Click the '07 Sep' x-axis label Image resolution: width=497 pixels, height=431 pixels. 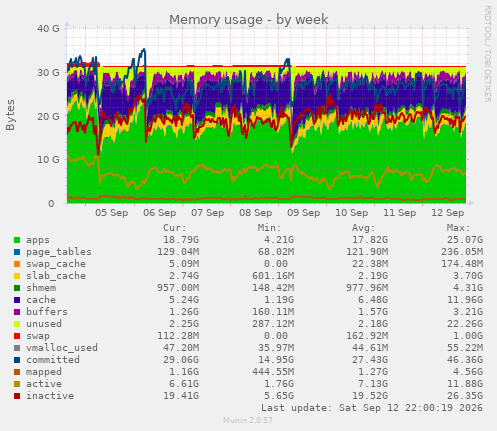click(x=208, y=213)
